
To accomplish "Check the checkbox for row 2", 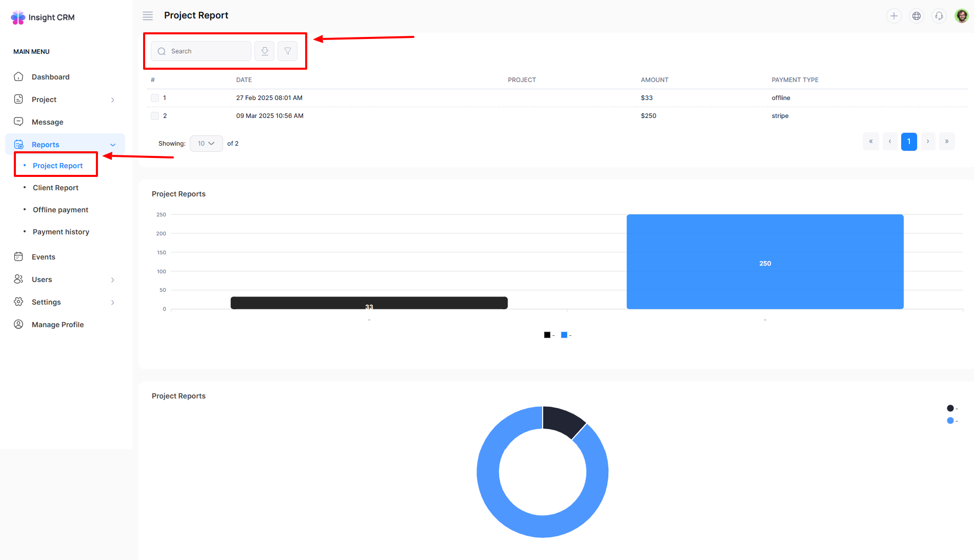I will coord(155,116).
